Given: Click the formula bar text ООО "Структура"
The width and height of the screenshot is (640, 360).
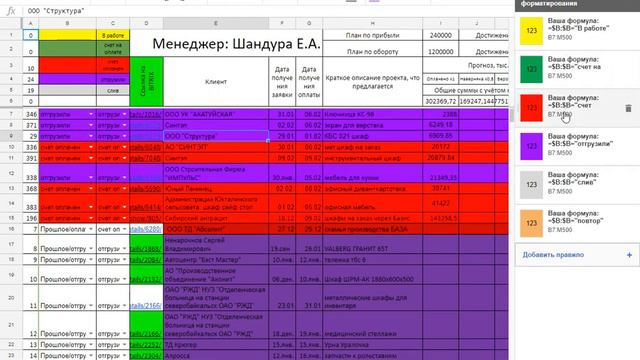Looking at the screenshot, I should (x=56, y=11).
